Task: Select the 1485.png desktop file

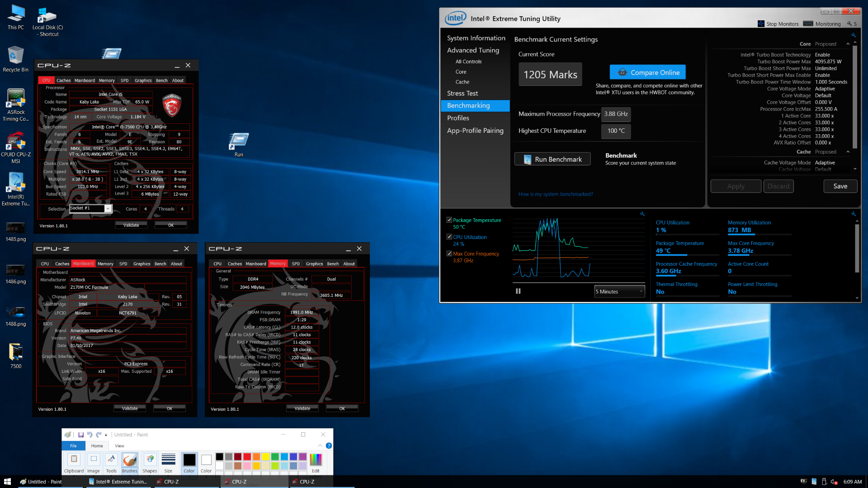Action: [16, 232]
